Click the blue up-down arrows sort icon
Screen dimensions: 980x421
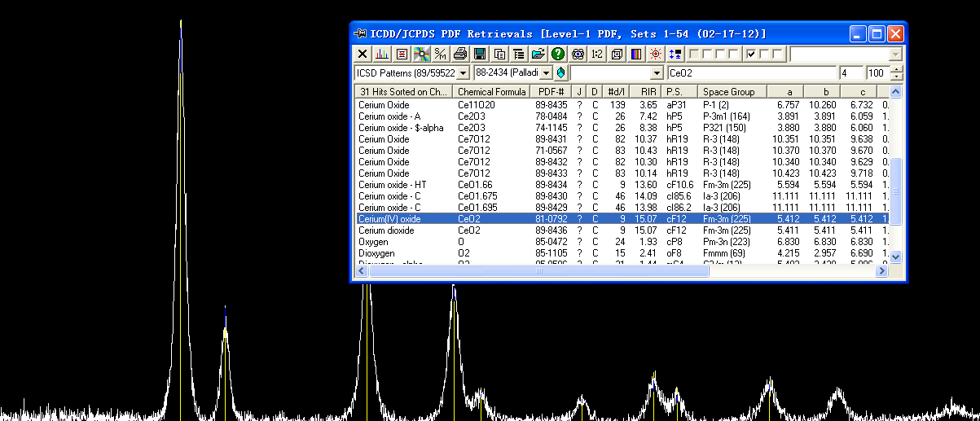[x=675, y=54]
